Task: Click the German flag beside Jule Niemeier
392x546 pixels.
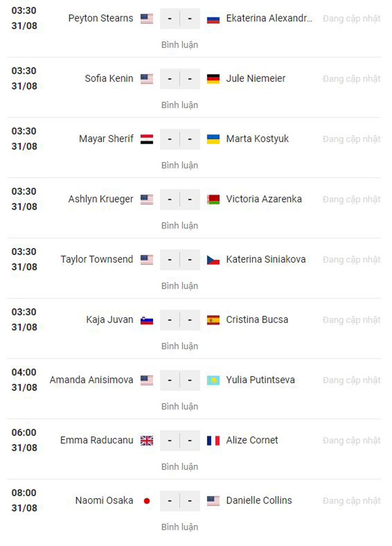Action: (213, 78)
